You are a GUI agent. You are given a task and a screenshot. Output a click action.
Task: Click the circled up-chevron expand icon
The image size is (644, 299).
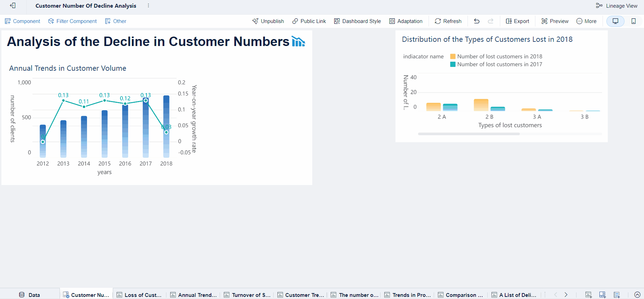pyautogui.click(x=637, y=295)
